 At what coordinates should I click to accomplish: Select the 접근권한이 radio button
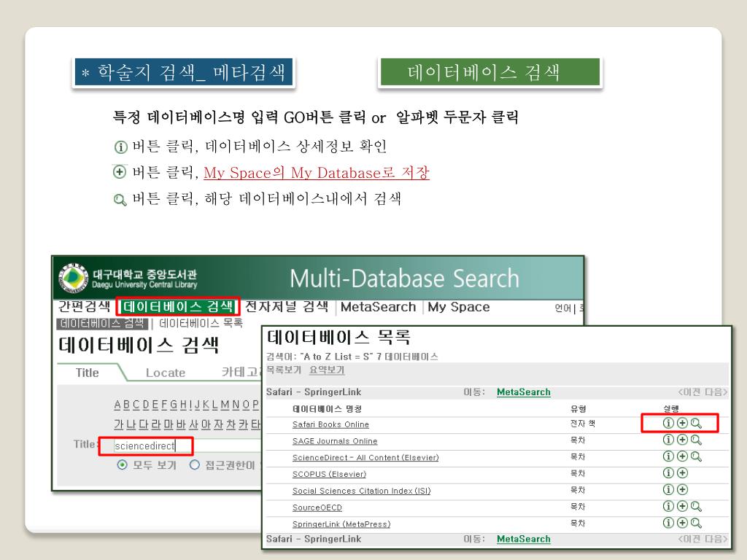click(194, 464)
